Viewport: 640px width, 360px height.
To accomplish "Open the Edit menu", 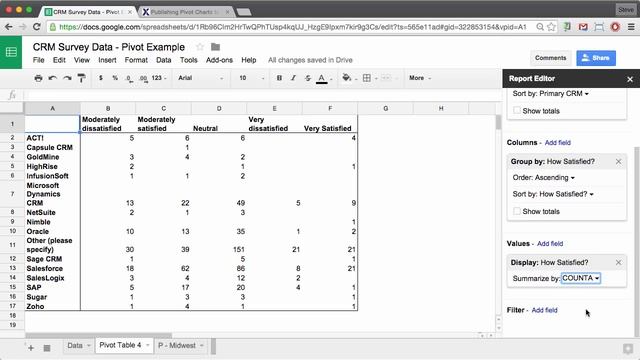I will click(59, 60).
